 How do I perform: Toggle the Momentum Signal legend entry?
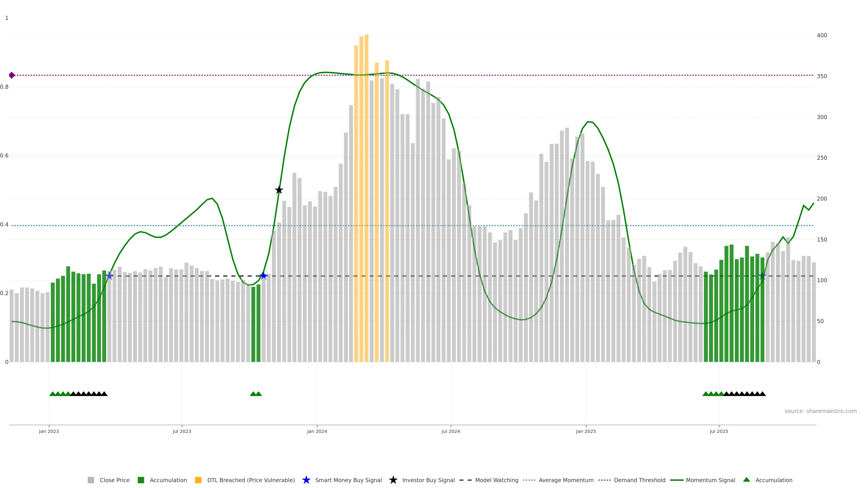tap(710, 480)
